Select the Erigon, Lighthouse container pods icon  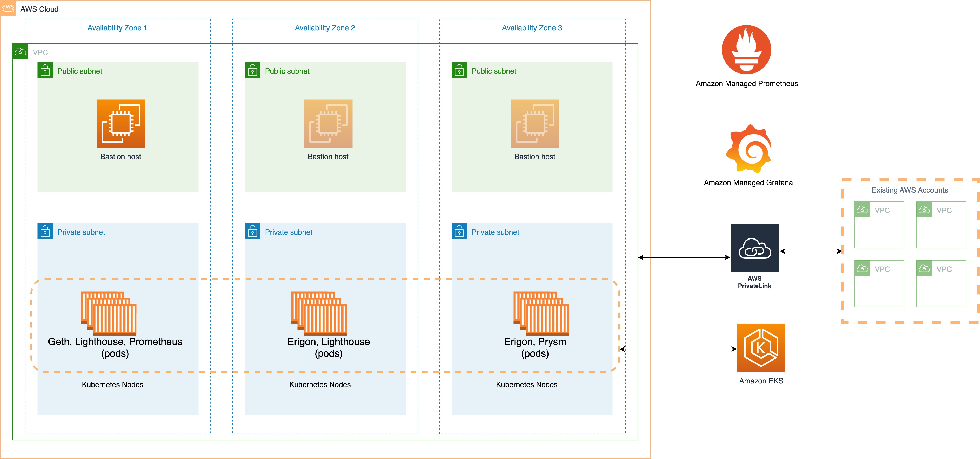[x=319, y=313]
